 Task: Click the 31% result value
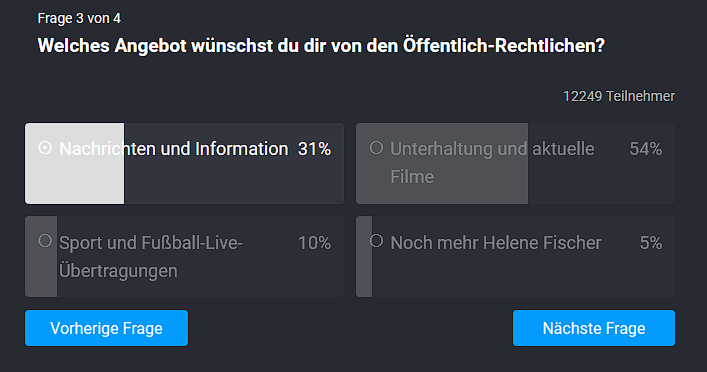coord(314,149)
